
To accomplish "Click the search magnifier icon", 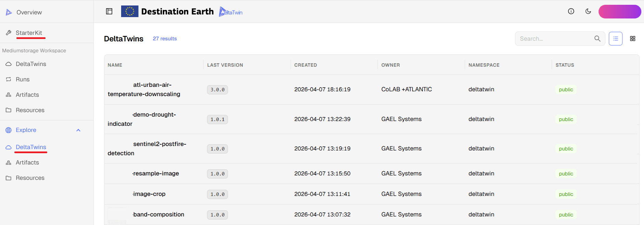I will pyautogui.click(x=597, y=39).
